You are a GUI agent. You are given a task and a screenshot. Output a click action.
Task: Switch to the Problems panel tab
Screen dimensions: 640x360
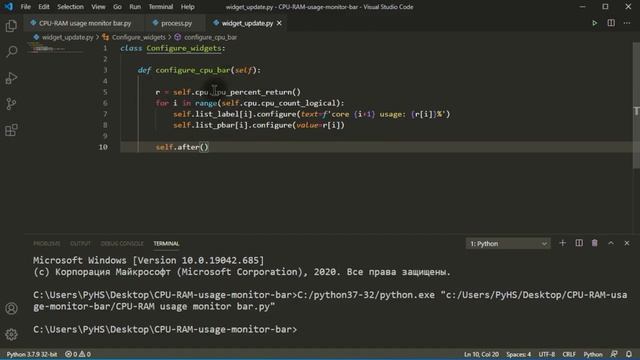coord(47,244)
